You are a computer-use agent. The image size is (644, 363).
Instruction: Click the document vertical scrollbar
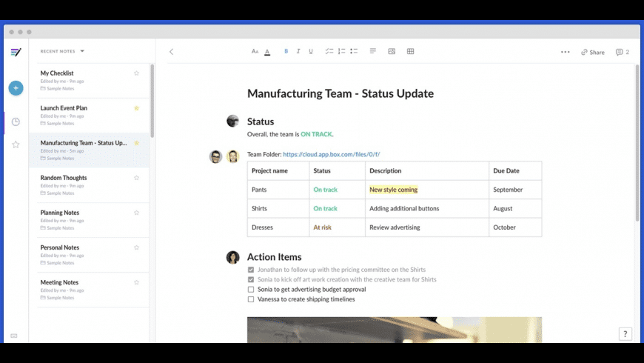click(637, 143)
